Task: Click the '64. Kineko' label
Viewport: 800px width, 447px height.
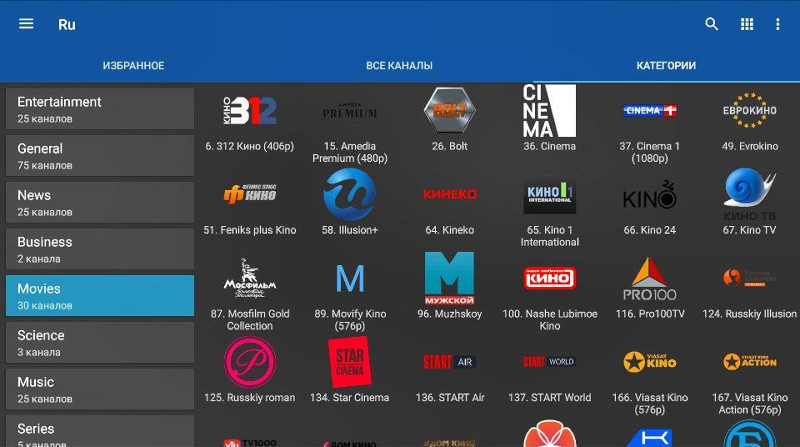Action: [449, 230]
